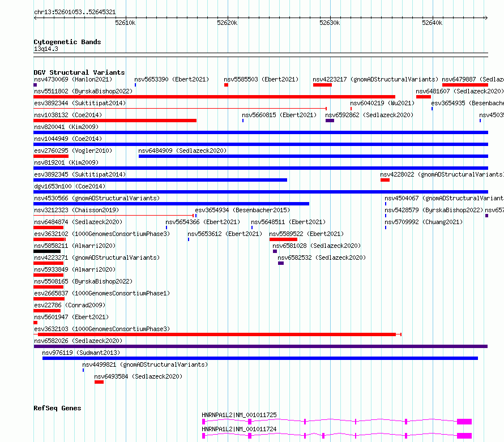Open the nsv6592862 (Sedlazeck2020) label

pyautogui.click(x=369, y=115)
